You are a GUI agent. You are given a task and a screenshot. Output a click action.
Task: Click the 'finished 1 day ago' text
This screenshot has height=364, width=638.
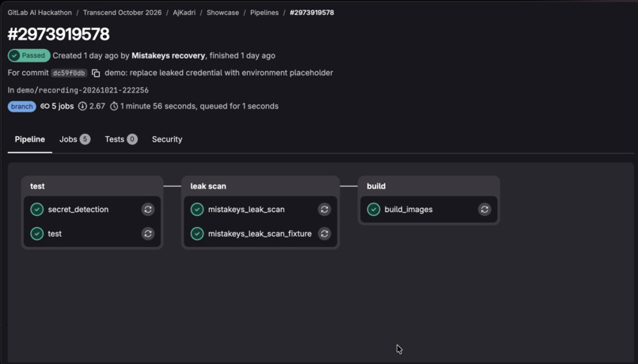(242, 55)
